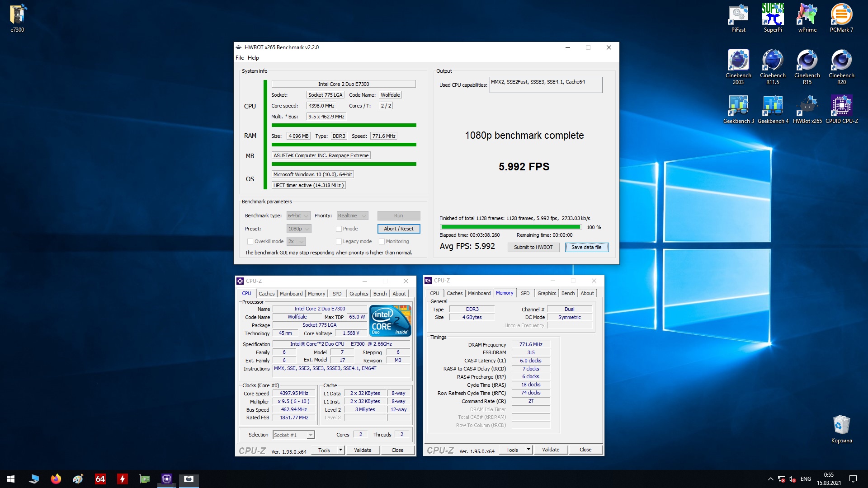
Task: Click ENG language indicator
Action: point(806,479)
